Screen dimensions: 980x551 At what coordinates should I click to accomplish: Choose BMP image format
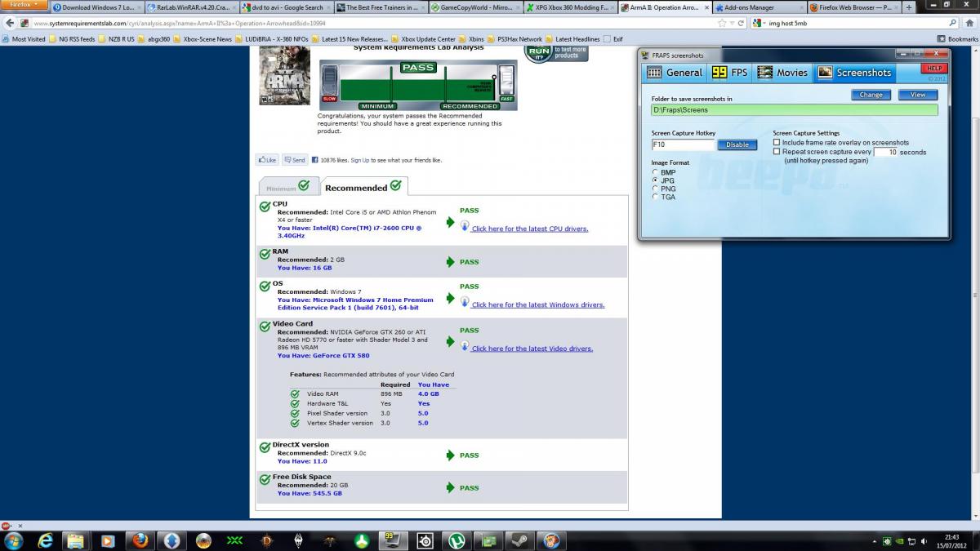pos(655,172)
